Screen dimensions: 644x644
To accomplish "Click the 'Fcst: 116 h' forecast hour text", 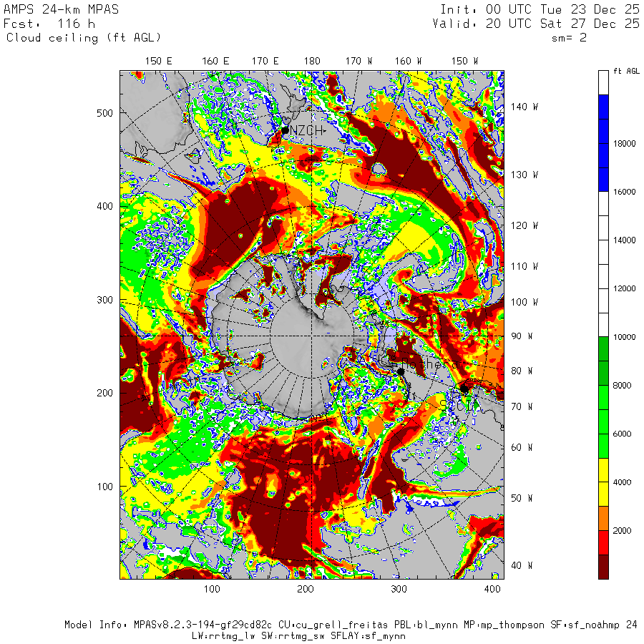I will (49, 24).
